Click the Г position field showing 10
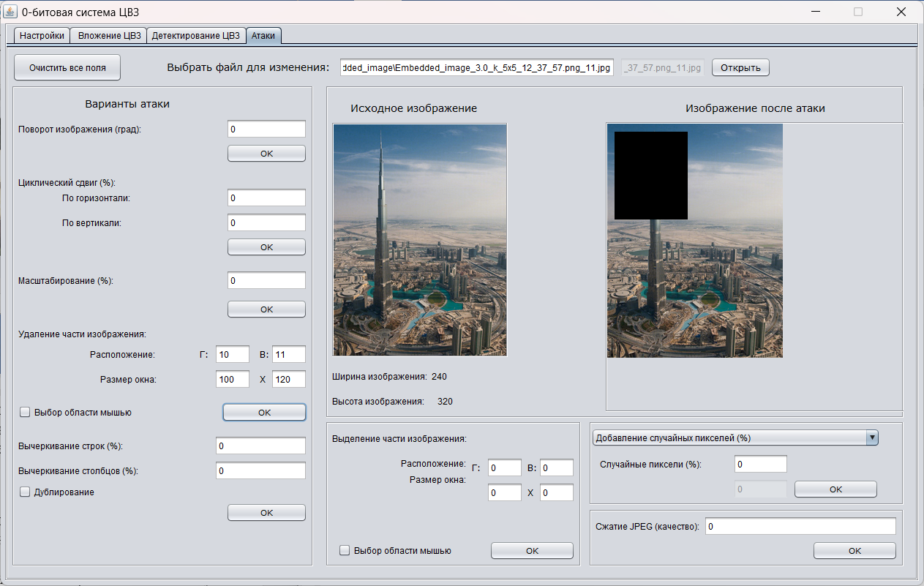 point(233,355)
